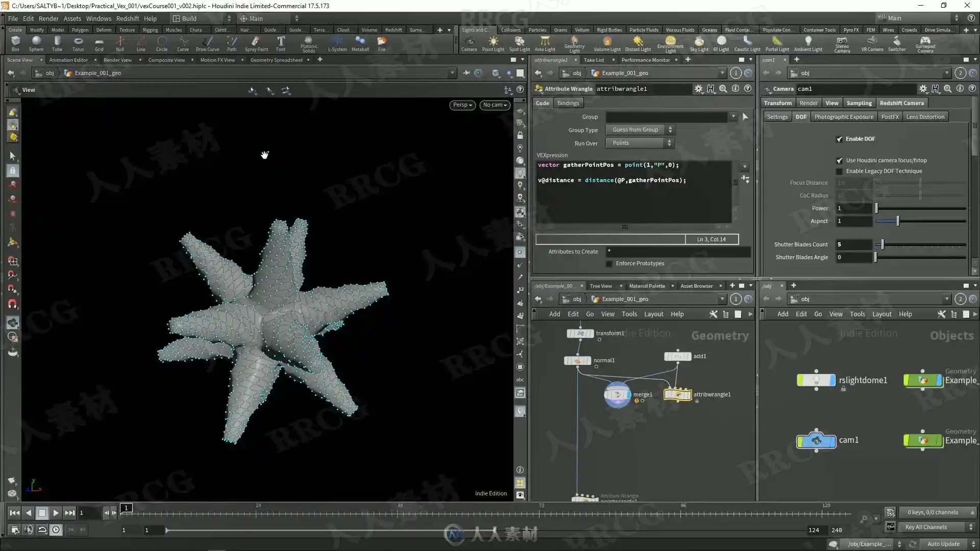Select the Tube shelf tool
This screenshot has width=980, height=551.
57,44
